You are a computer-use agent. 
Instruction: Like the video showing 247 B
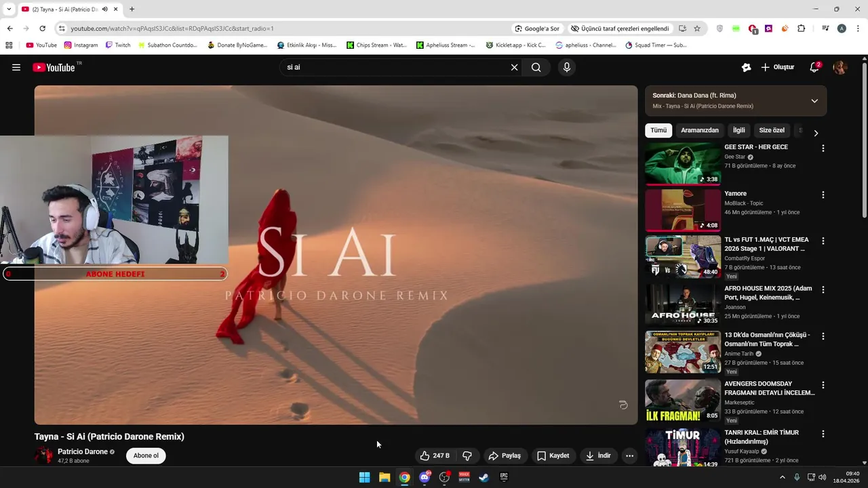[435, 455]
